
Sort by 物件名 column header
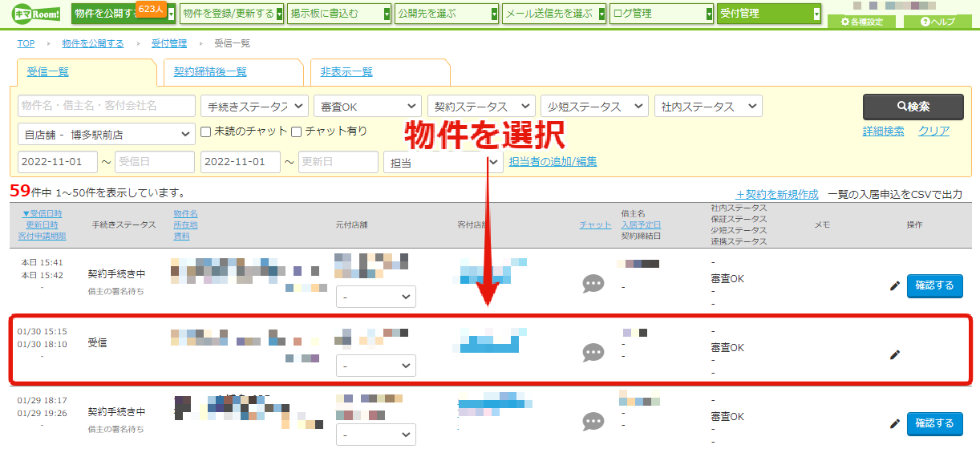coord(185,214)
